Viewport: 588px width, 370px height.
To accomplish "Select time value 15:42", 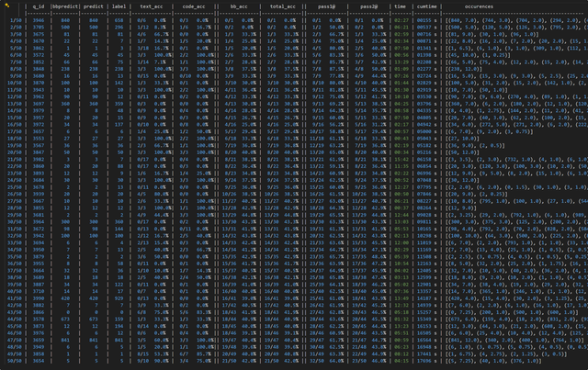I will (401, 160).
